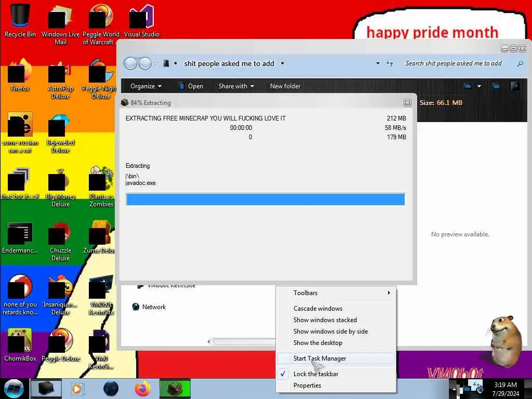Image resolution: width=532 pixels, height=399 pixels.
Task: Close the 84% Extracting dialog
Action: click(407, 103)
